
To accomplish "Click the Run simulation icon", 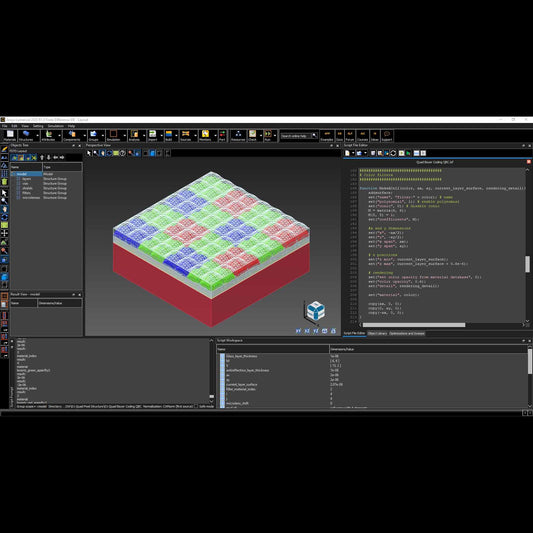I will 268,135.
